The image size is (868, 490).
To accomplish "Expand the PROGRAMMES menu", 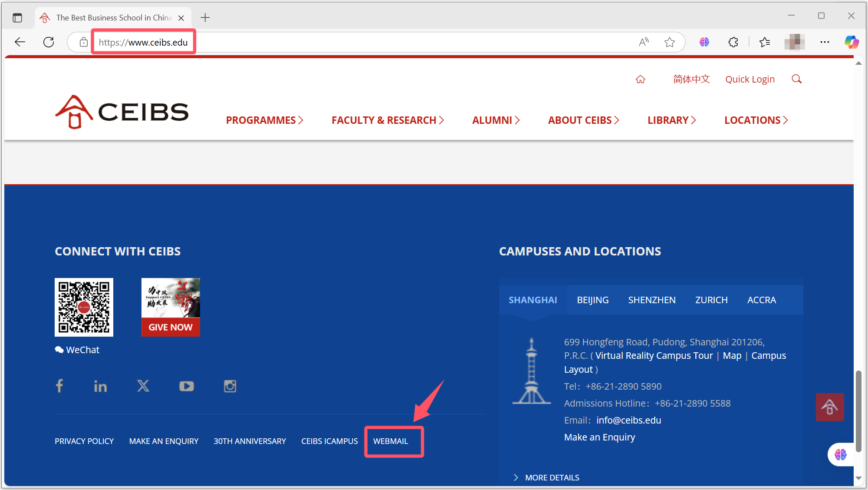I will coord(265,120).
